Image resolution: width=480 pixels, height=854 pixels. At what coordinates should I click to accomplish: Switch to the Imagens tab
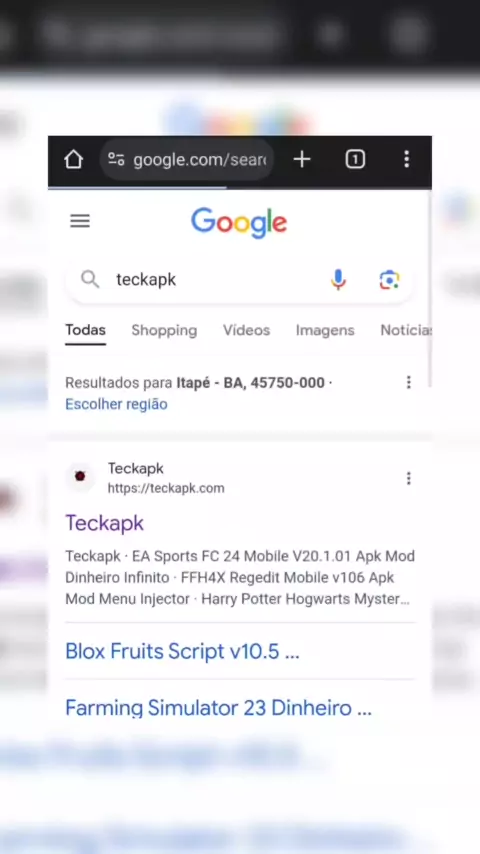(x=325, y=331)
